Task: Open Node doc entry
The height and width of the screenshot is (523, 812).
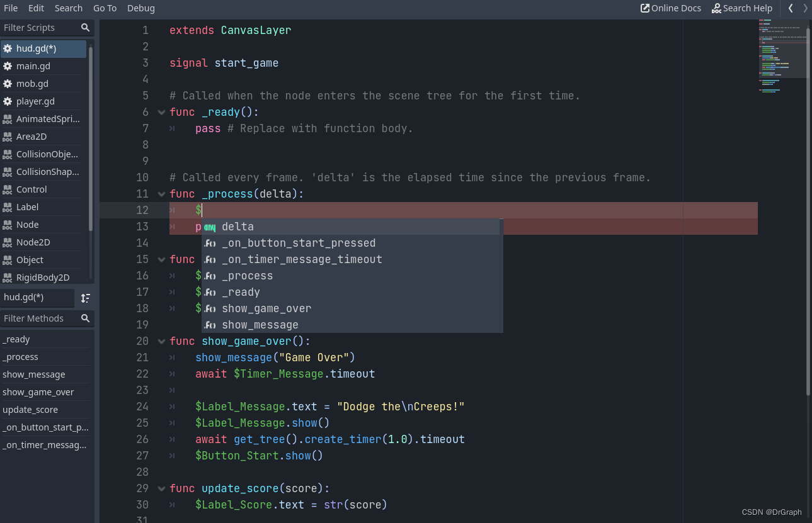Action: 43,225
